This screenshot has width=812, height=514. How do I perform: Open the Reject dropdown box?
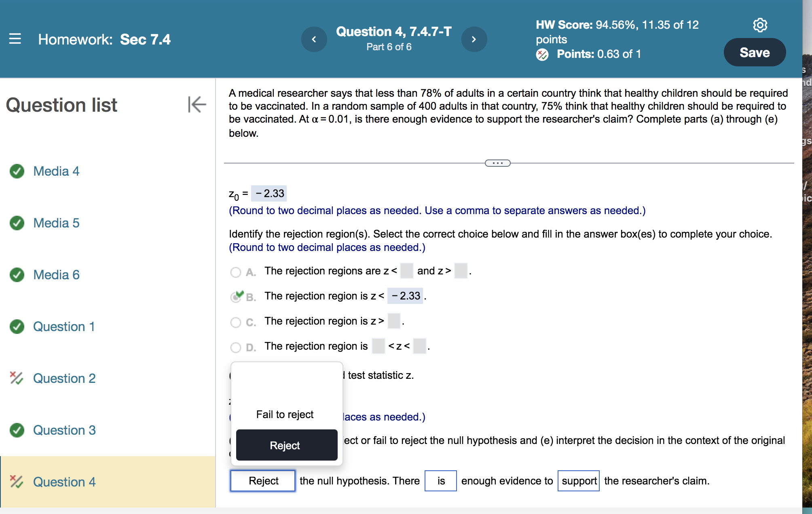point(263,481)
